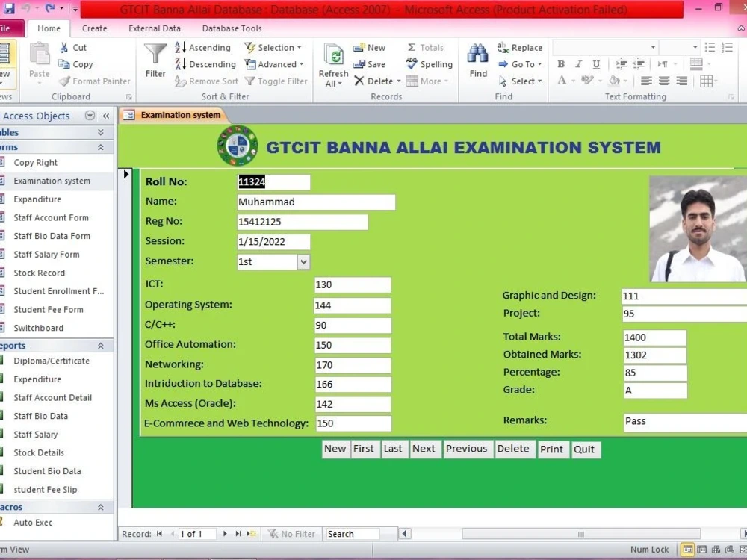Click the New button on the form
The image size is (747, 560).
(x=335, y=449)
